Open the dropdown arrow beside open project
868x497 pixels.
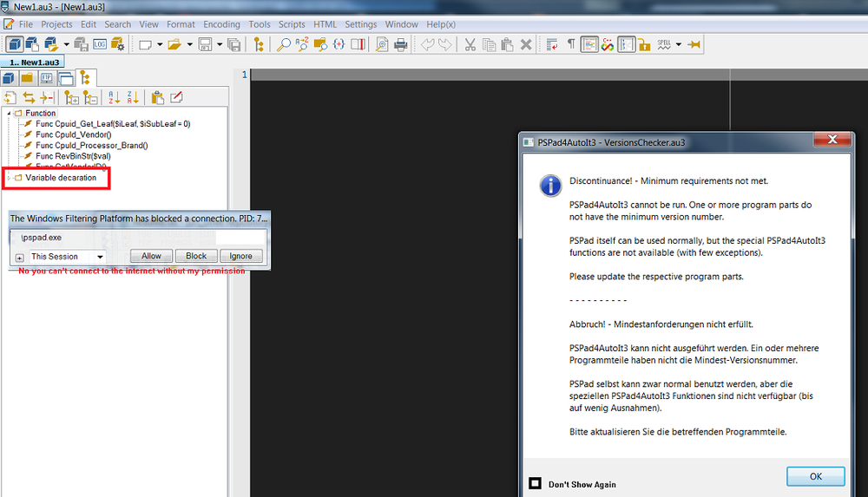(x=67, y=45)
